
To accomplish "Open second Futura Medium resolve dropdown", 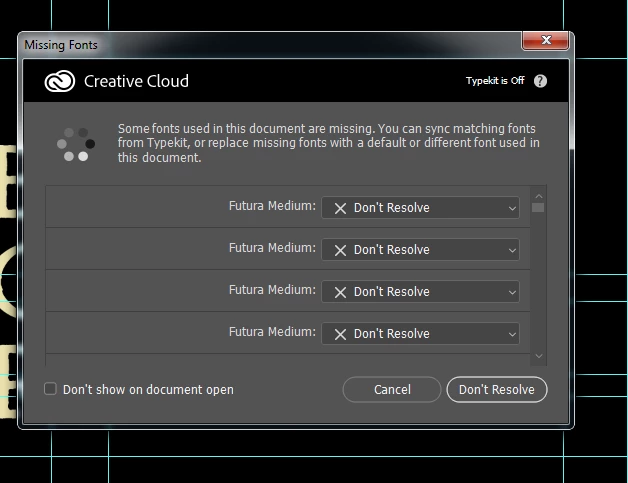I will tap(420, 250).
